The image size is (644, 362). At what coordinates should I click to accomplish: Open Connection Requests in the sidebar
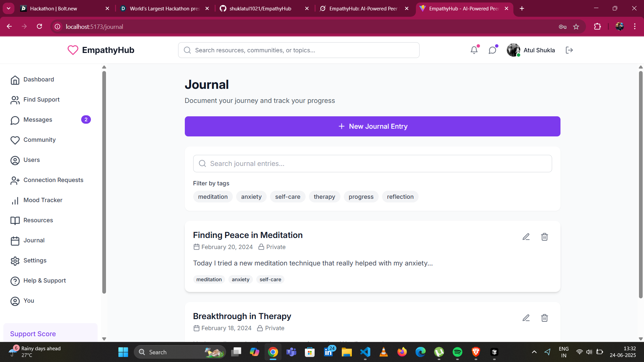53,180
